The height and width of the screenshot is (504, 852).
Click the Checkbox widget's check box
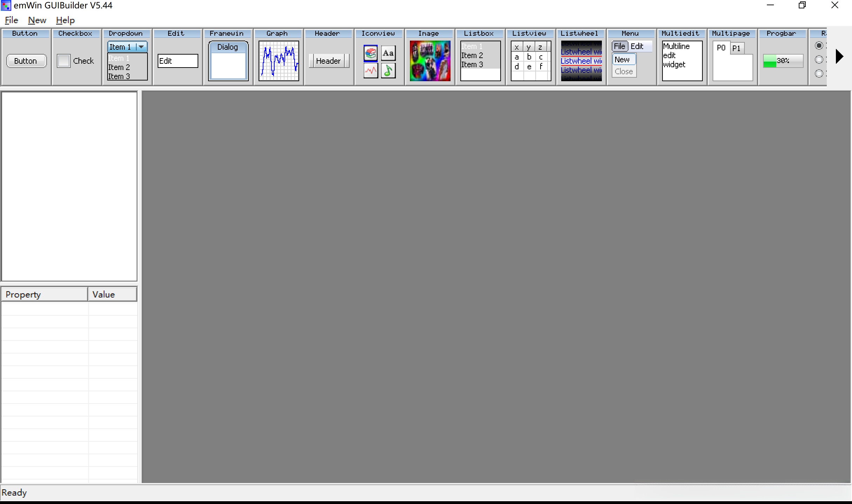coord(64,61)
